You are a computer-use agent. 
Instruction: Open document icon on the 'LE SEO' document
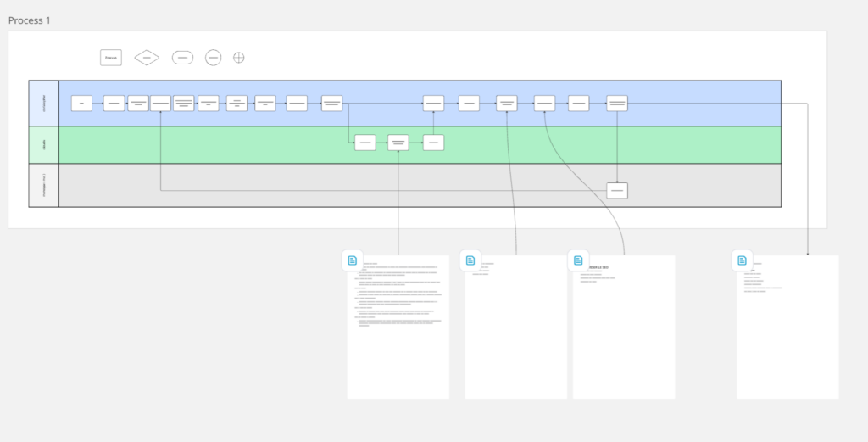578,260
